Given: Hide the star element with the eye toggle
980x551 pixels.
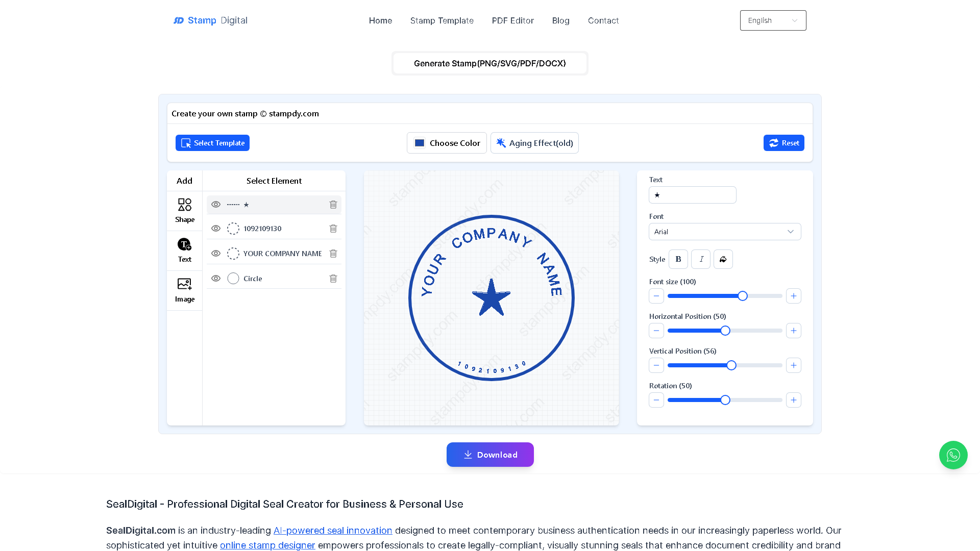Looking at the screenshot, I should (x=216, y=204).
